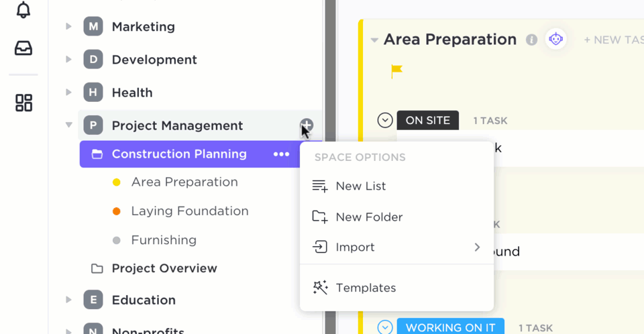Click the Area Preparation info icon
Screen dimensions: 644x334
point(531,40)
